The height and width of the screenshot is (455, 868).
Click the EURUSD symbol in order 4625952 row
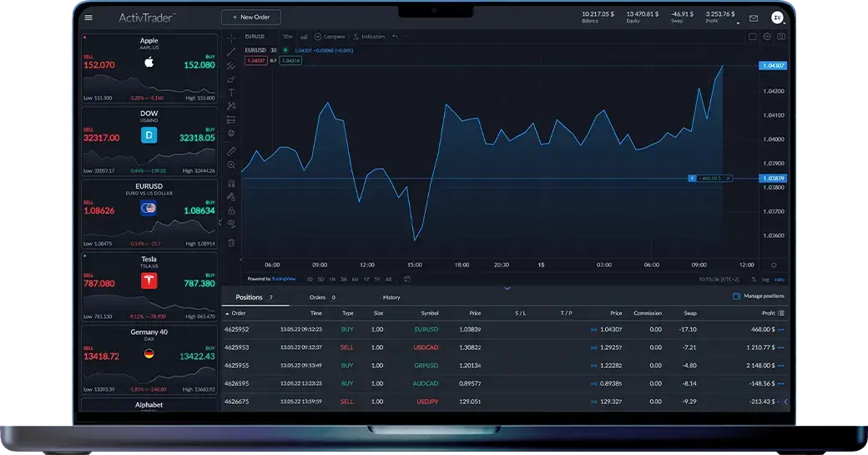coord(426,330)
